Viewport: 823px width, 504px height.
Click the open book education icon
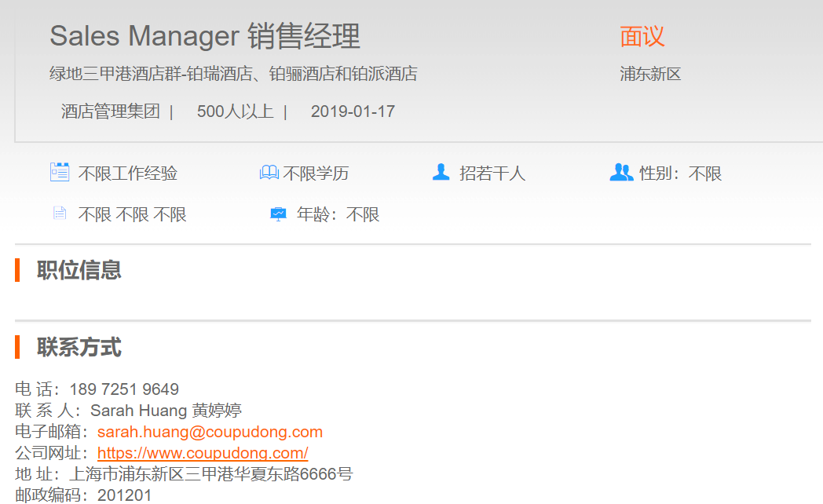click(269, 173)
